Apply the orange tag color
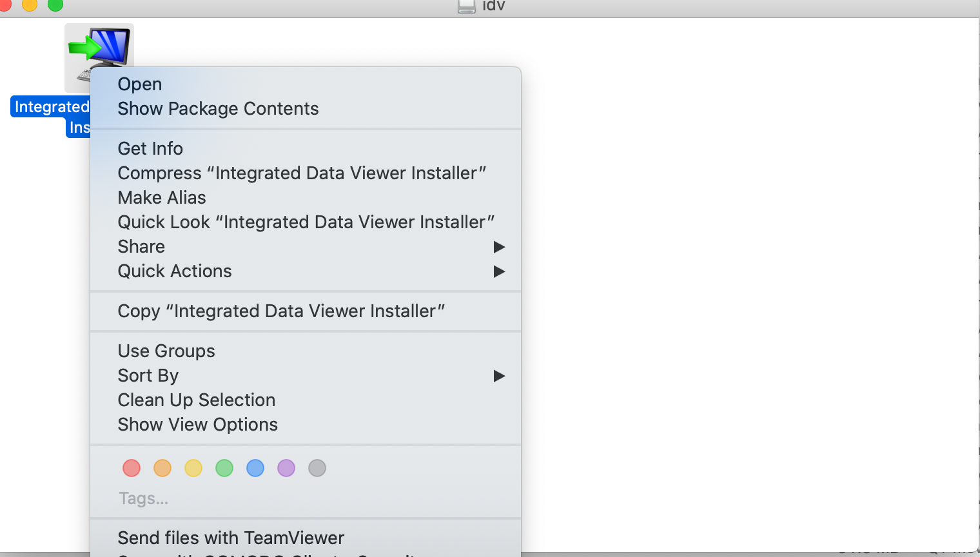 162,468
